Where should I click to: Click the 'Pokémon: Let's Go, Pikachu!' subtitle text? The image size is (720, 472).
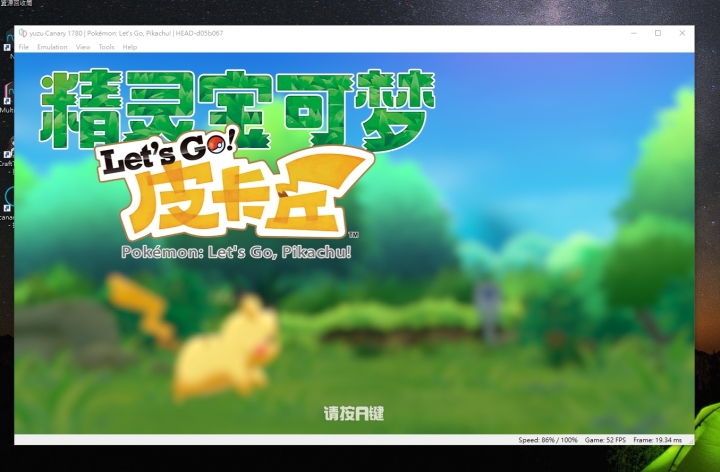pyautogui.click(x=236, y=252)
